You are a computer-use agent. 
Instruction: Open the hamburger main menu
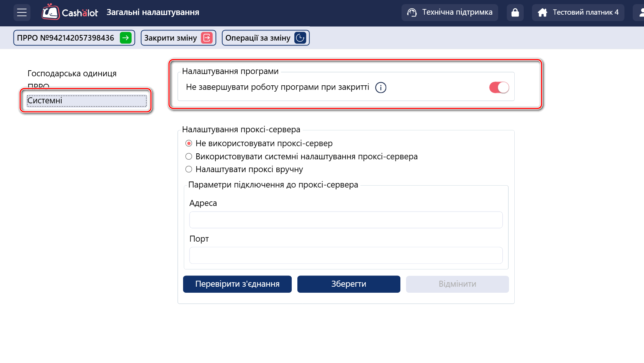click(x=22, y=12)
